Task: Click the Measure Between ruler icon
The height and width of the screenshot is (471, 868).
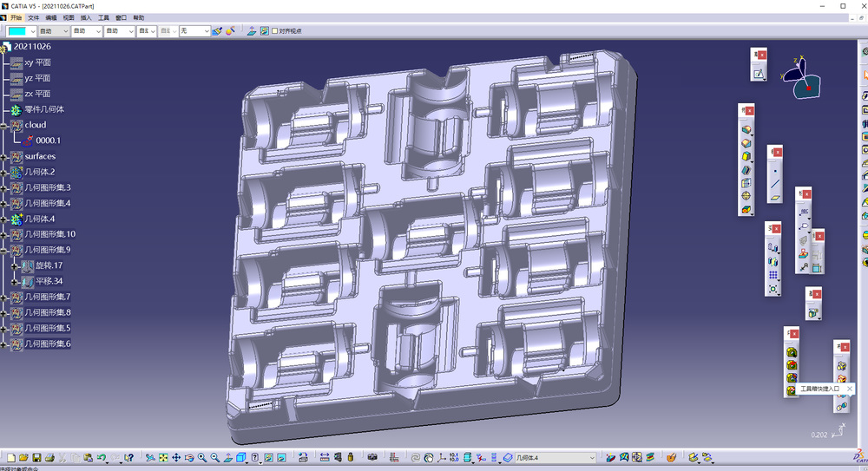Action: 325,458
